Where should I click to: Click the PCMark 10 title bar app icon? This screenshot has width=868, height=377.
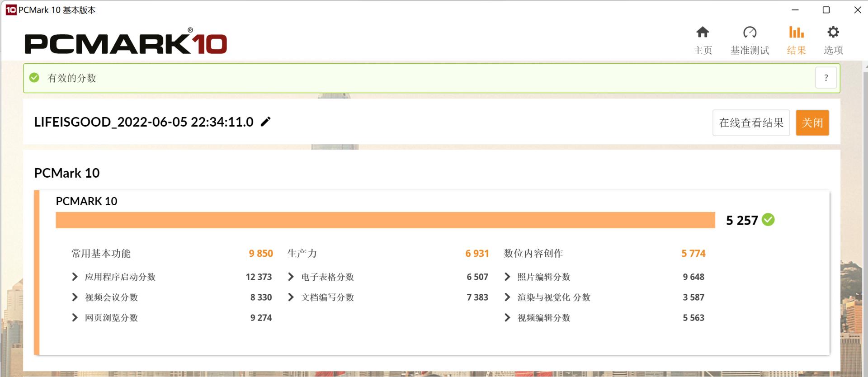11,10
